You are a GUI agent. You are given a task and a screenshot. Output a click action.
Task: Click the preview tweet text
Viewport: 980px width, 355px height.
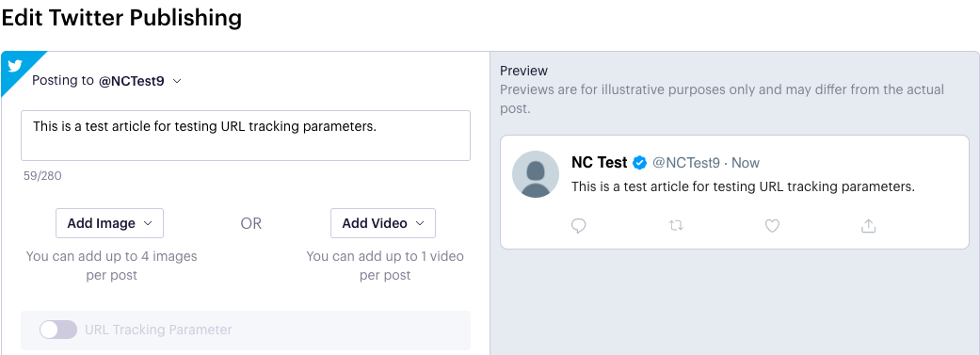743,186
